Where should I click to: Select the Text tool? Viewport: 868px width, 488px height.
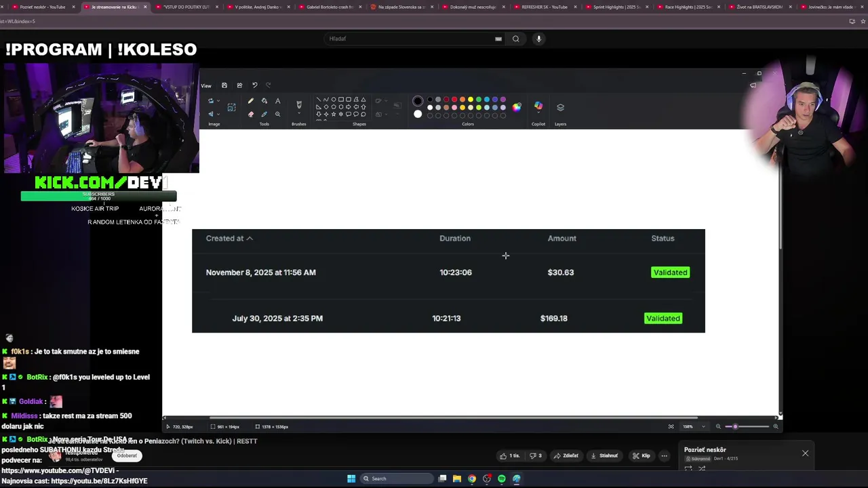[277, 101]
